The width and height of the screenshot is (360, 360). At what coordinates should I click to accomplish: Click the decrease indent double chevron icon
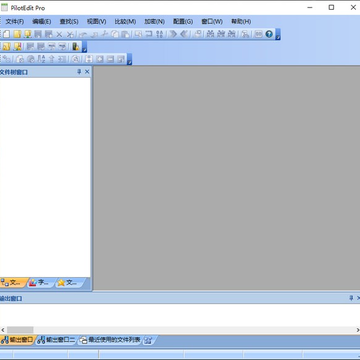pyautogui.click(x=184, y=34)
